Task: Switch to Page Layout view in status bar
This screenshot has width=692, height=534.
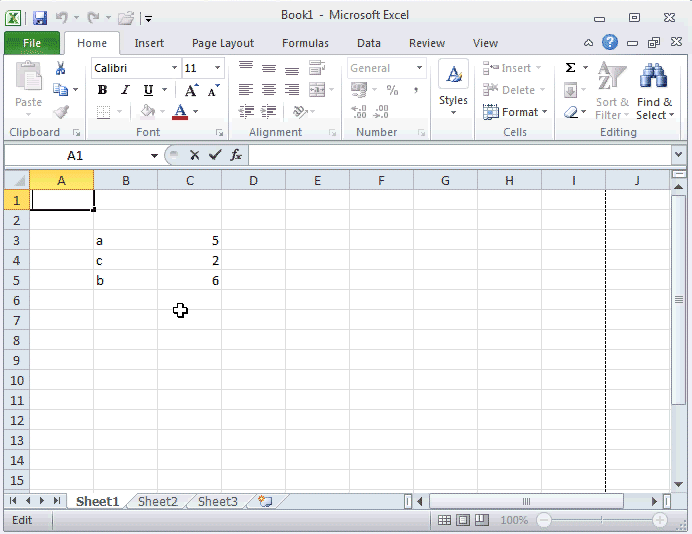Action: point(463,520)
